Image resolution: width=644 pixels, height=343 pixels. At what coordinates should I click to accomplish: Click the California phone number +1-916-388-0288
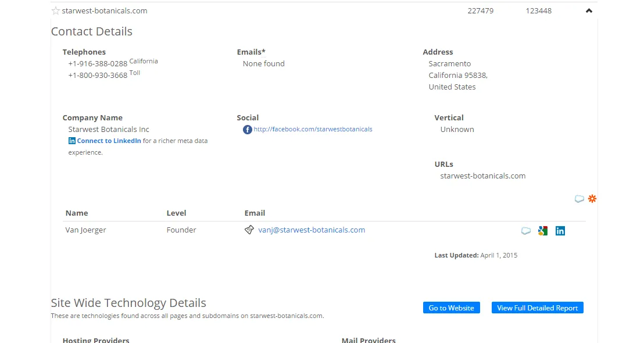[98, 63]
